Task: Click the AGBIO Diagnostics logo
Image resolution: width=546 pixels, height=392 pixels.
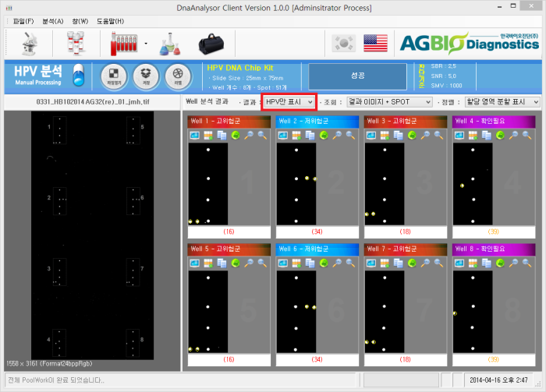Action: pos(469,43)
